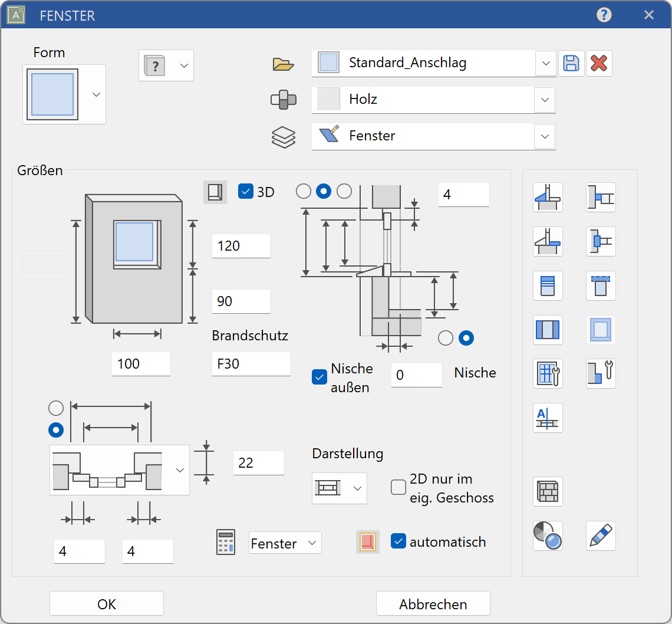Click the sill height field 90
This screenshot has height=624, width=672.
241,301
